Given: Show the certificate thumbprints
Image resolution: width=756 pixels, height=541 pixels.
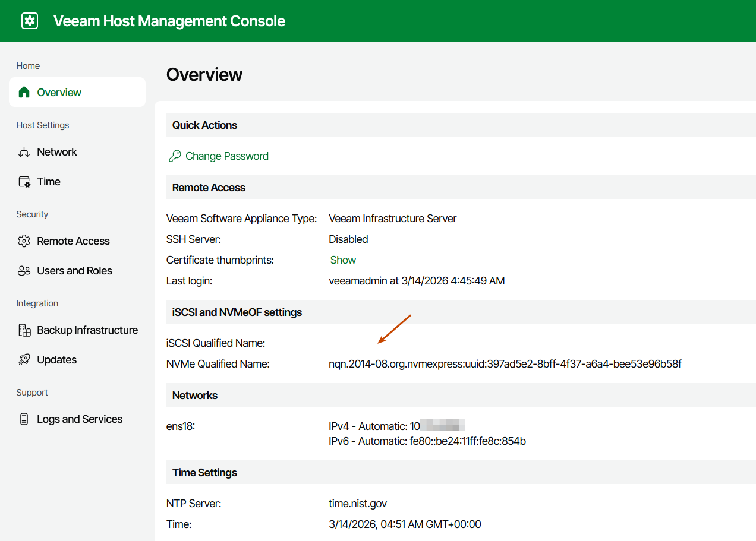Looking at the screenshot, I should (x=343, y=260).
